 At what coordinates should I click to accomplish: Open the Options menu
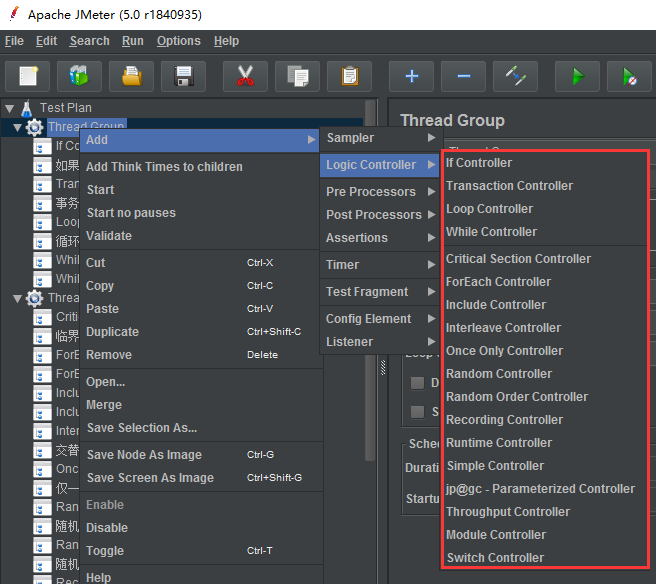point(179,41)
